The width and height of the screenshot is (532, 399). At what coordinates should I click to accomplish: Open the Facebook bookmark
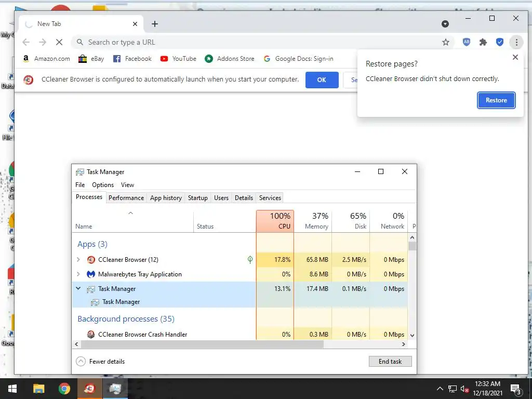tap(132, 59)
